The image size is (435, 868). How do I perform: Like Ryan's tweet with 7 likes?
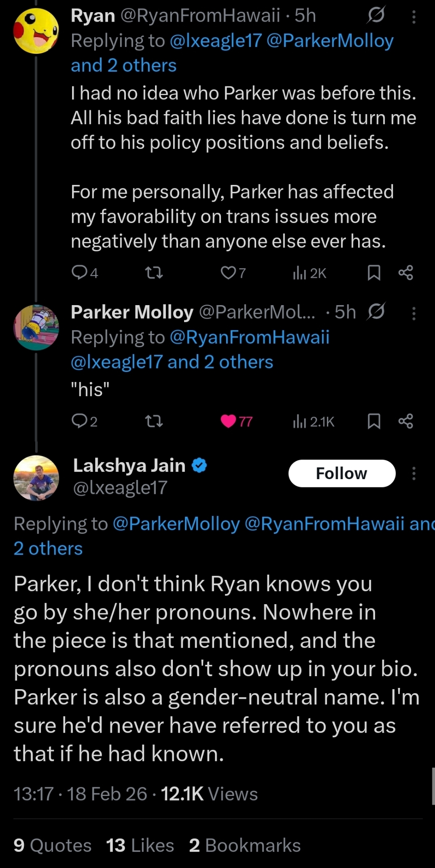pyautogui.click(x=228, y=273)
